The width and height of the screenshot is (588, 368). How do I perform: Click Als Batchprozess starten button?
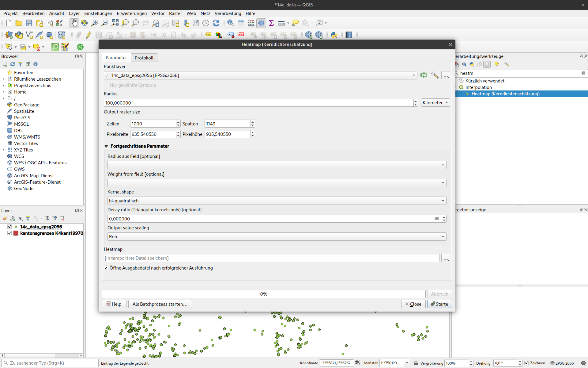point(160,304)
